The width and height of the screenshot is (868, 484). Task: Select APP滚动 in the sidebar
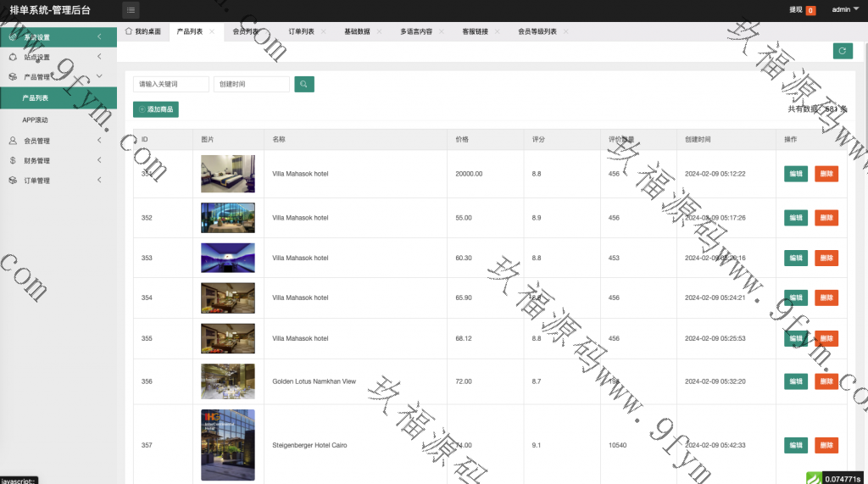click(x=35, y=120)
